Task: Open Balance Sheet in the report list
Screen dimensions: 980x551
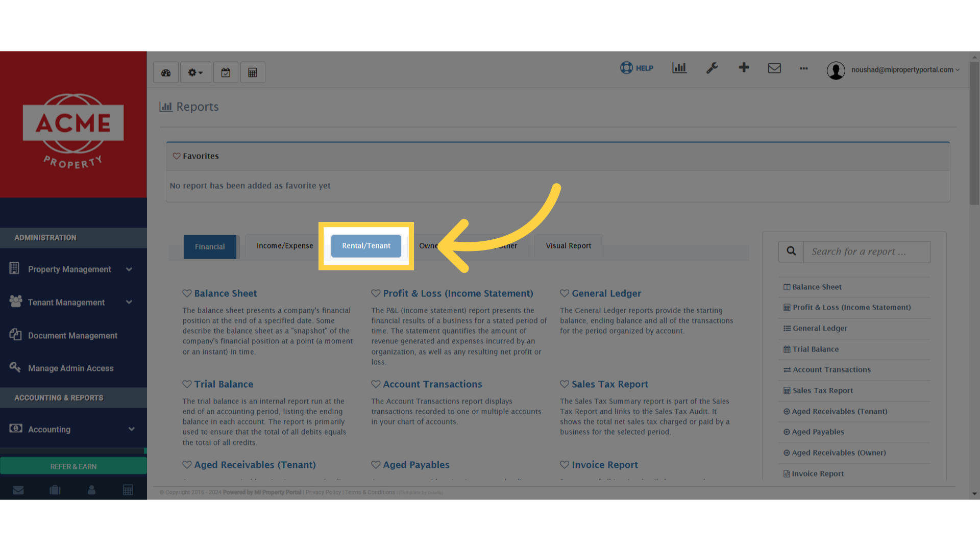Action: tap(813, 287)
